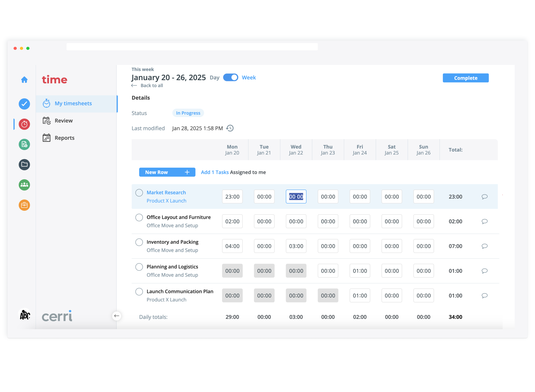The height and width of the screenshot is (392, 535).
Task: Select the Inventory and Packing row circle
Action: (139, 242)
